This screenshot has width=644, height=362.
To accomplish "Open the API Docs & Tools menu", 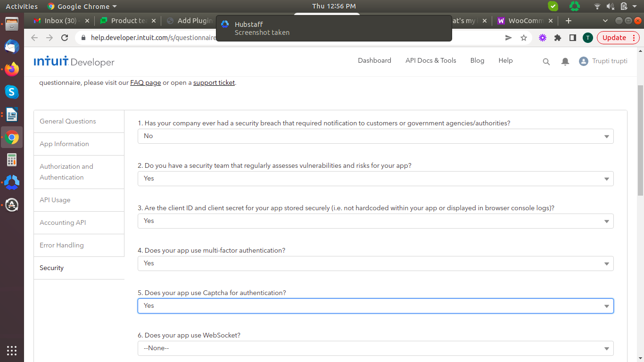I will pyautogui.click(x=430, y=60).
